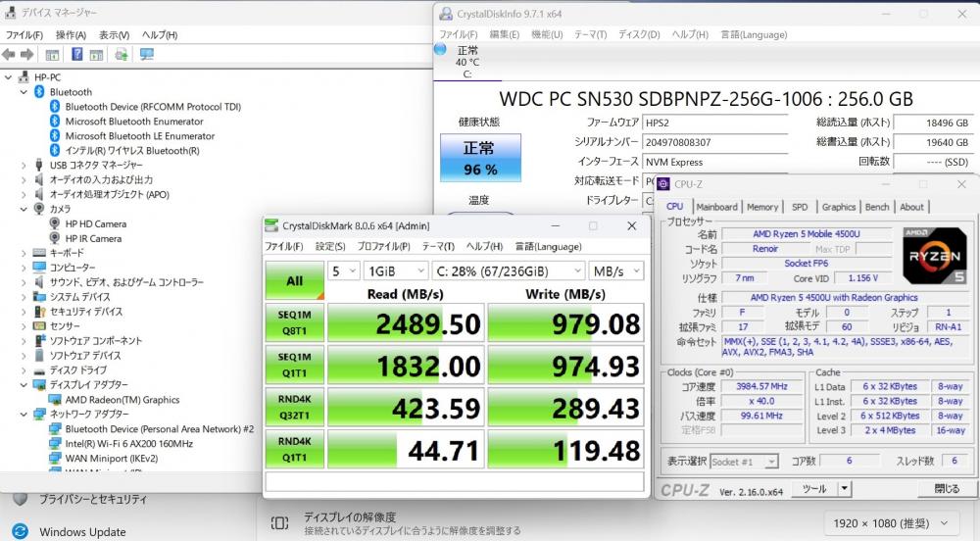Click the 正常 96 % health status box
980x541 pixels.
coord(480,158)
